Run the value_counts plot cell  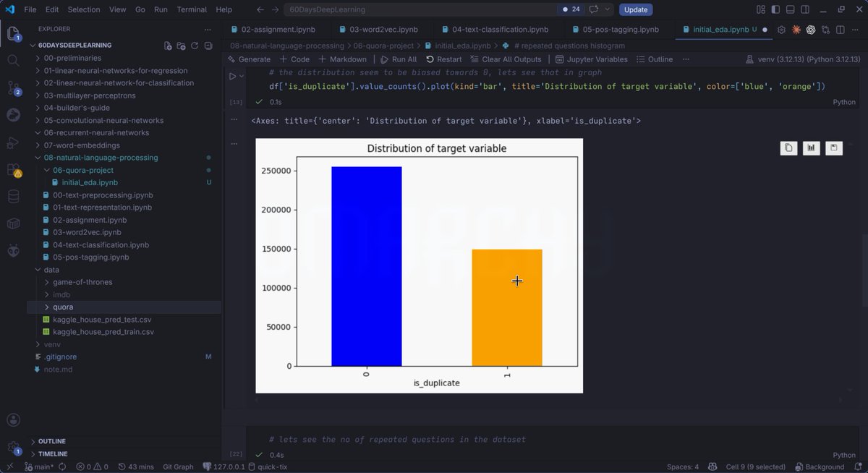click(x=232, y=76)
